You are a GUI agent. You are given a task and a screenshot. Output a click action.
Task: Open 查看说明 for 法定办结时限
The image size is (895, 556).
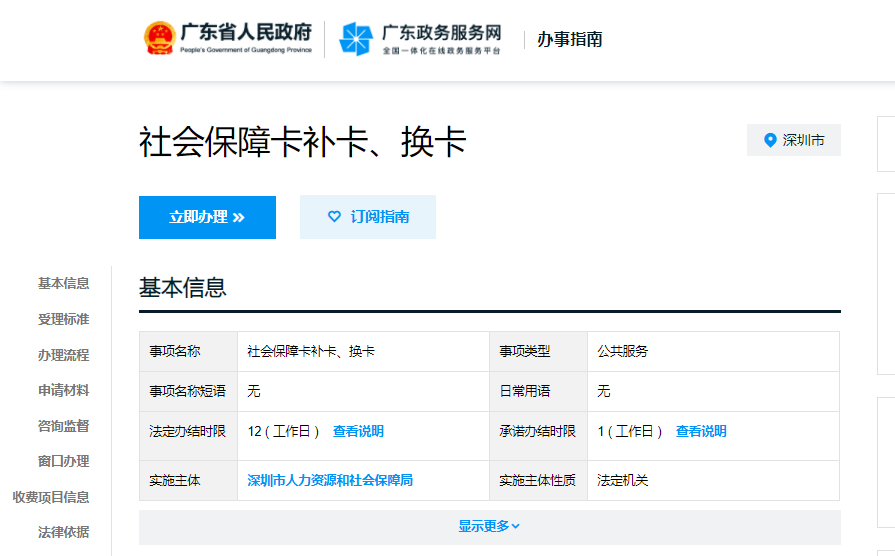point(358,432)
